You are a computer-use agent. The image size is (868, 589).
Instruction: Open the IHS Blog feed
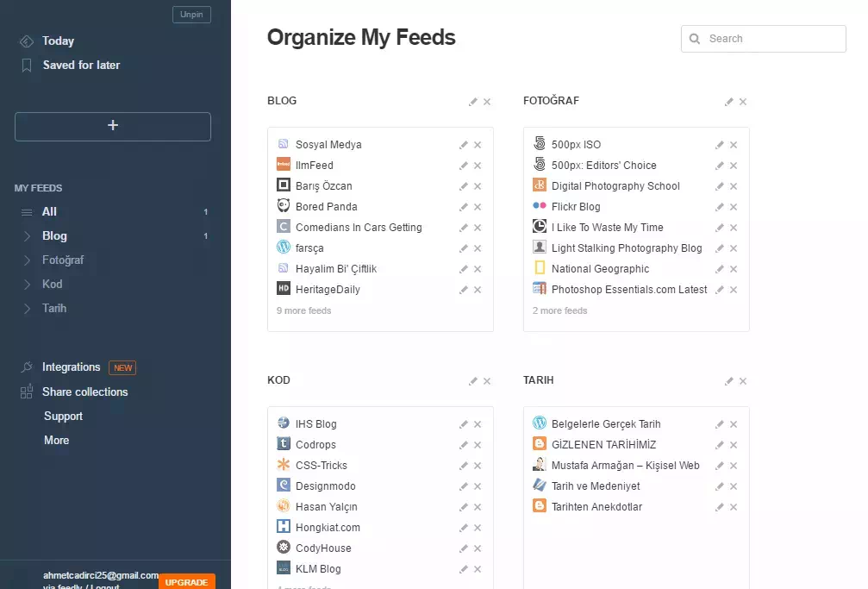[x=316, y=424]
